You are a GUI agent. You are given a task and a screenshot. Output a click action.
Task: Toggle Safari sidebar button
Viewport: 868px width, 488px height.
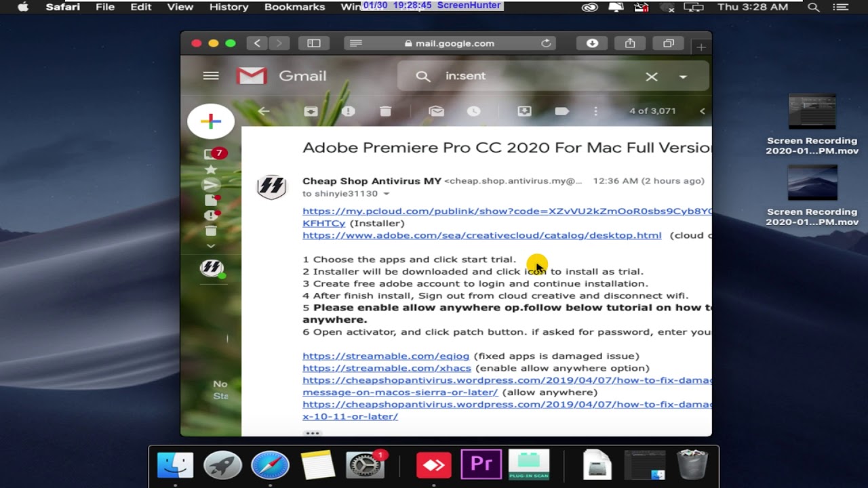pos(313,43)
